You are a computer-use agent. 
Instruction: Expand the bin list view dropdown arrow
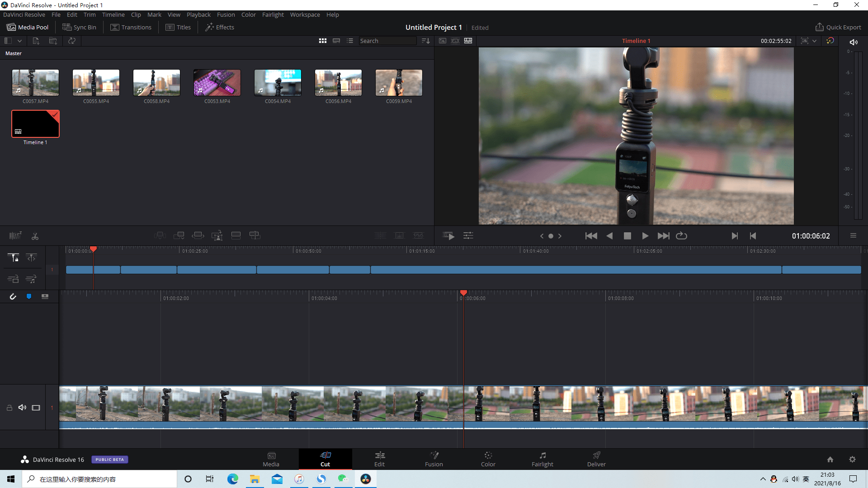pyautogui.click(x=19, y=41)
